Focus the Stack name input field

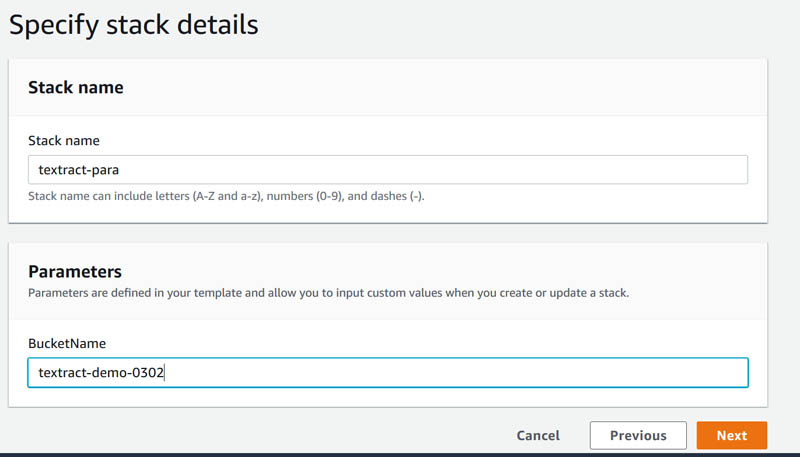tap(388, 169)
